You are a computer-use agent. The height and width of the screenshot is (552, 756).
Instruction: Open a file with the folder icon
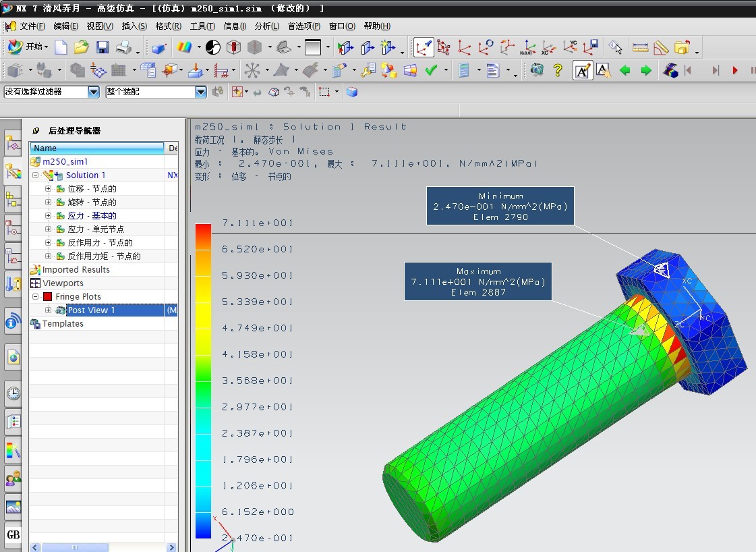(x=82, y=47)
